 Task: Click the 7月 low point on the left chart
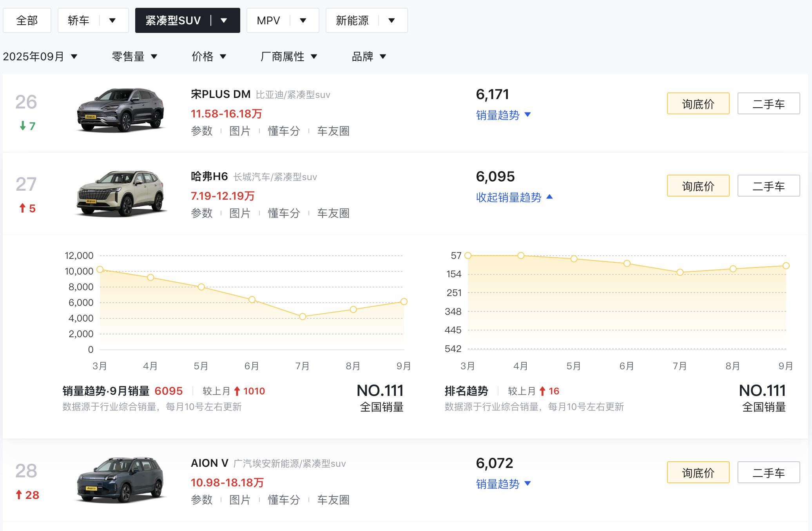(302, 316)
